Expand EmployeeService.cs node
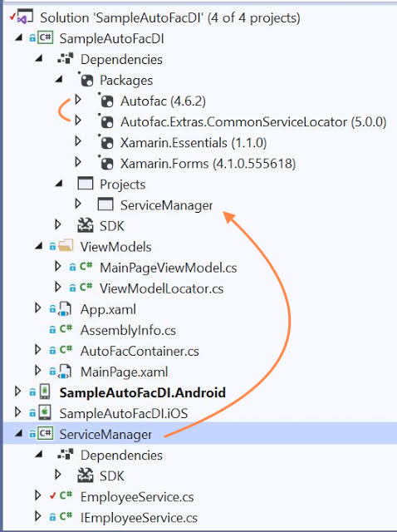 click(38, 495)
